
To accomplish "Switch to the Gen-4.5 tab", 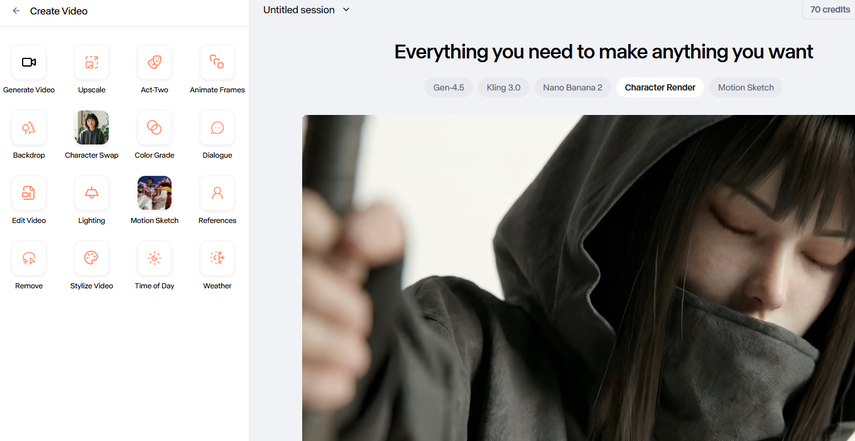I will tap(449, 87).
